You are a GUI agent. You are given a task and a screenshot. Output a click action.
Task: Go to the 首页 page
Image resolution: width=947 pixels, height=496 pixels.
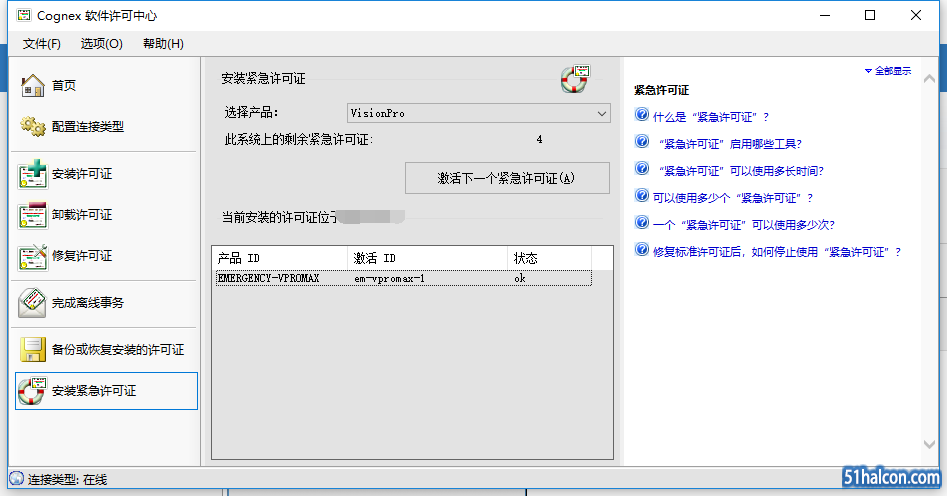pyautogui.click(x=63, y=85)
